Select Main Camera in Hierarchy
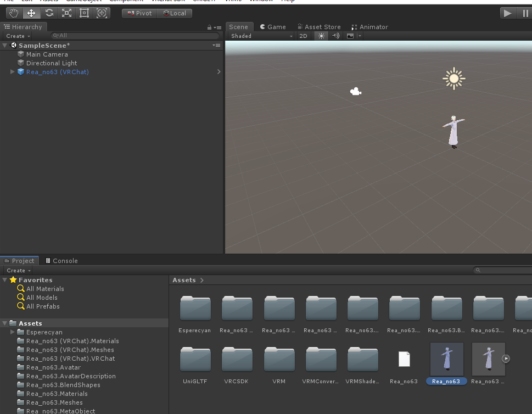 click(x=47, y=54)
